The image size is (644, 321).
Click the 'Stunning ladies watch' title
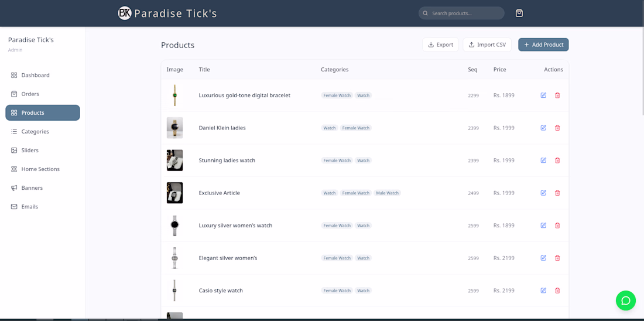tap(227, 160)
